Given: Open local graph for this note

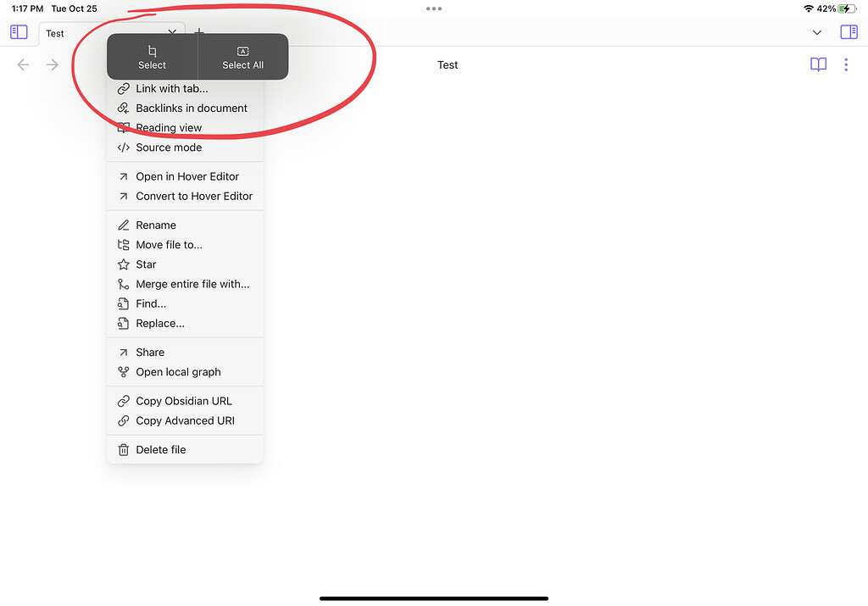Looking at the screenshot, I should coord(178,371).
